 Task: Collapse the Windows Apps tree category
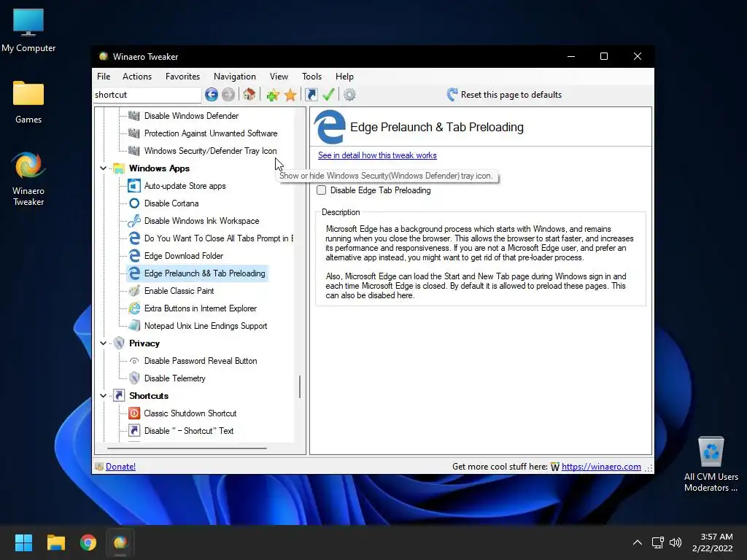click(103, 168)
